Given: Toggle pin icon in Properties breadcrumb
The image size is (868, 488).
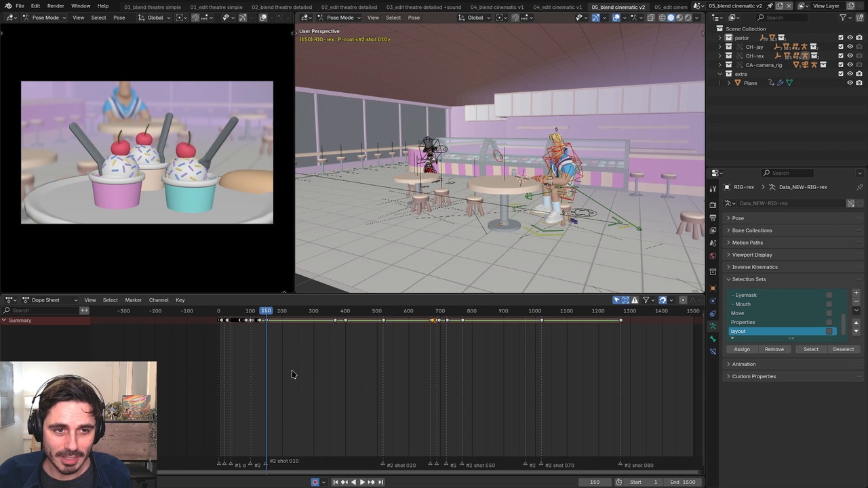Looking at the screenshot, I should [x=859, y=187].
